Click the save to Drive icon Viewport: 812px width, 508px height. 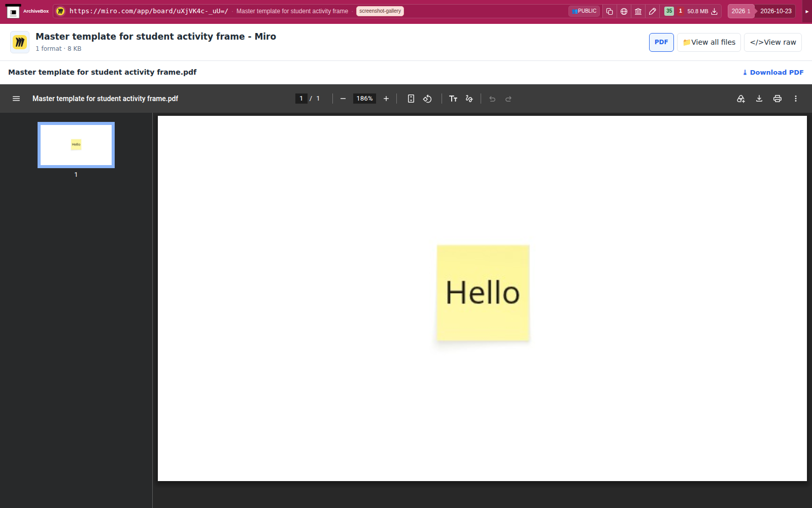741,99
